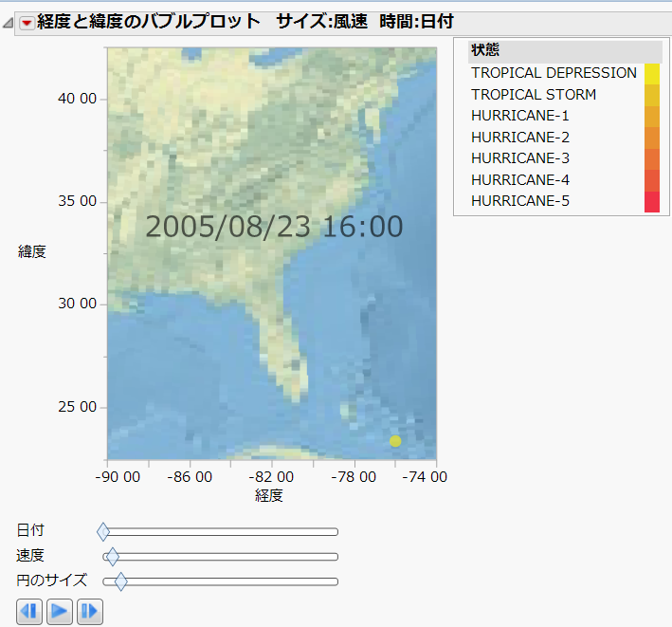Collapse the bubble plot outline disclosure triangle
The image size is (672, 627).
[x=9, y=23]
